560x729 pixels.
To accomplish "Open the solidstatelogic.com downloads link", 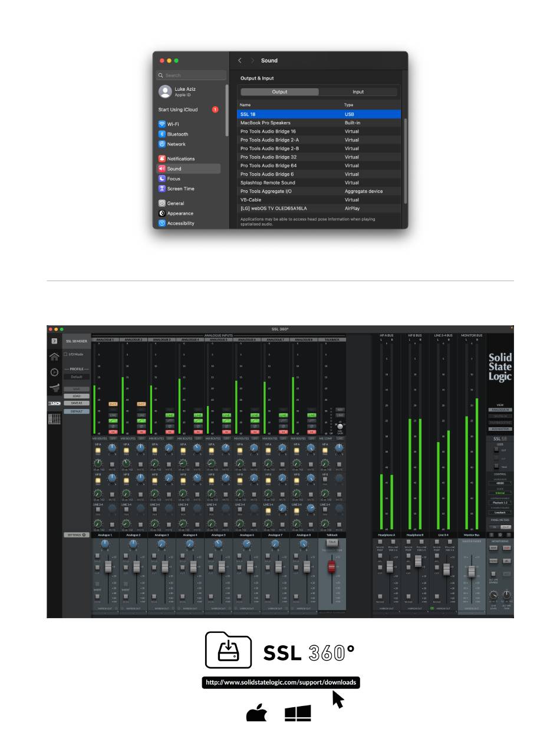I will 281,682.
